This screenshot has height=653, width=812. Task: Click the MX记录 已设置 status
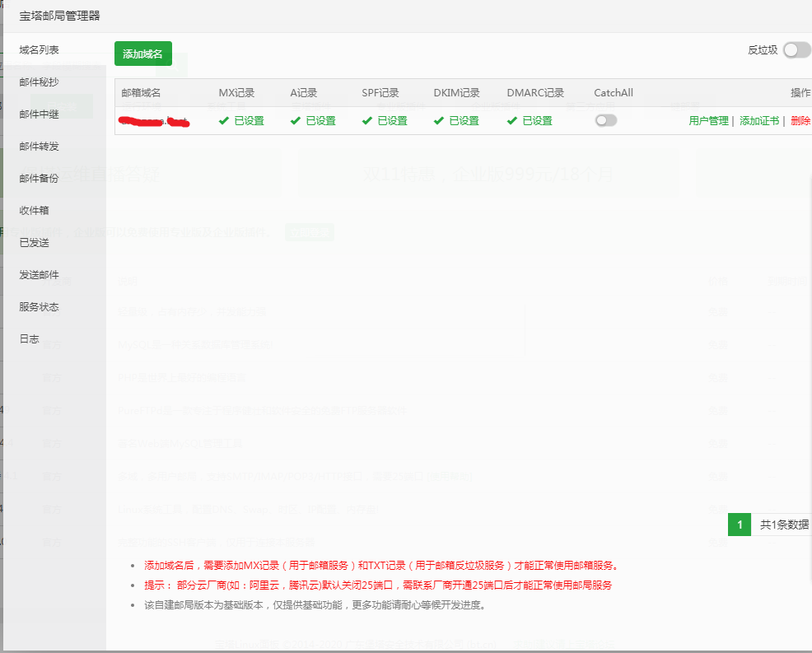pos(249,121)
